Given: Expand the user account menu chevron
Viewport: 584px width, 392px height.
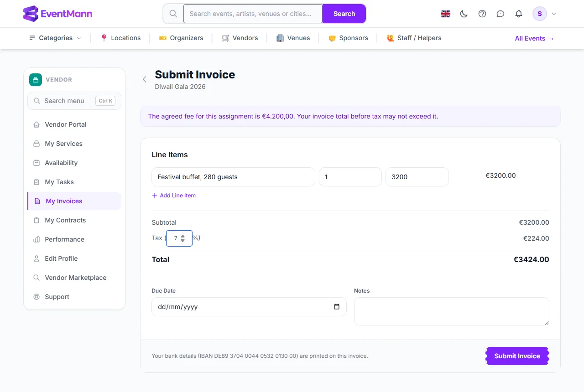Looking at the screenshot, I should 554,14.
